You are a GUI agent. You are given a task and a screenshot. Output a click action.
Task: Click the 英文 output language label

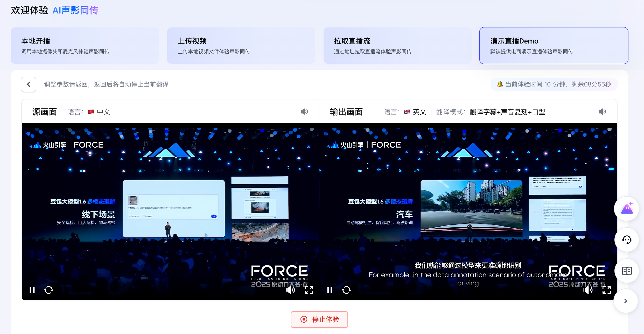coord(419,112)
